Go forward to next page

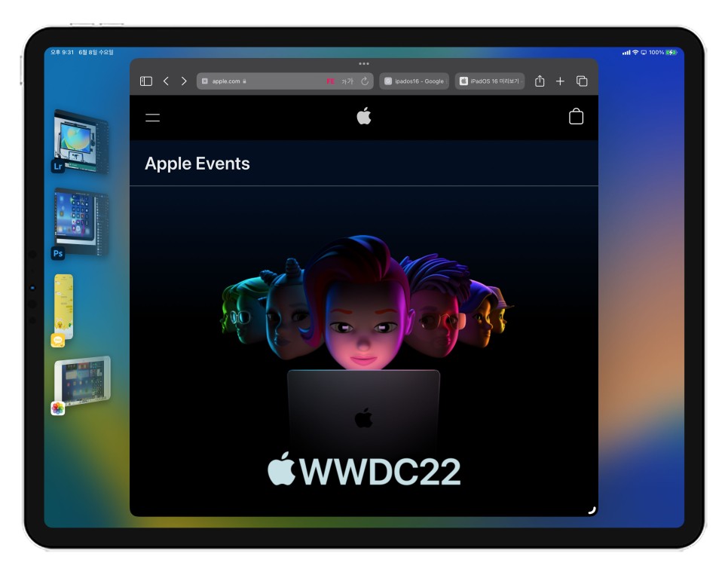click(184, 81)
